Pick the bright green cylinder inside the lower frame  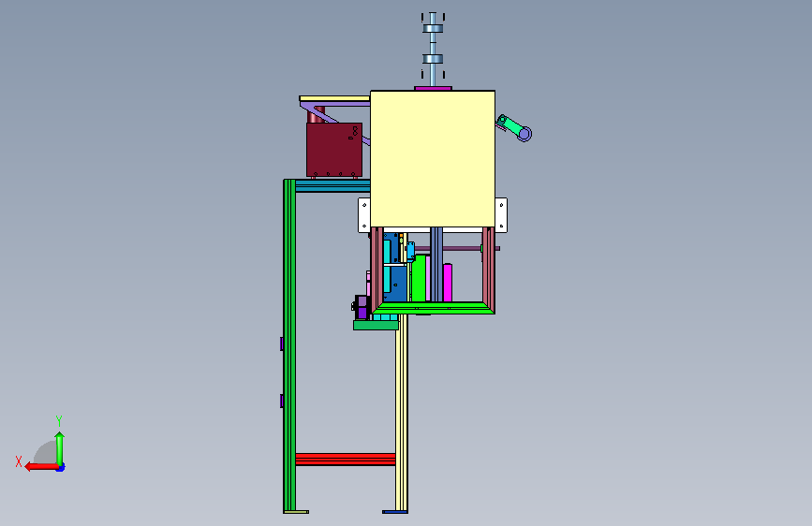(419, 278)
